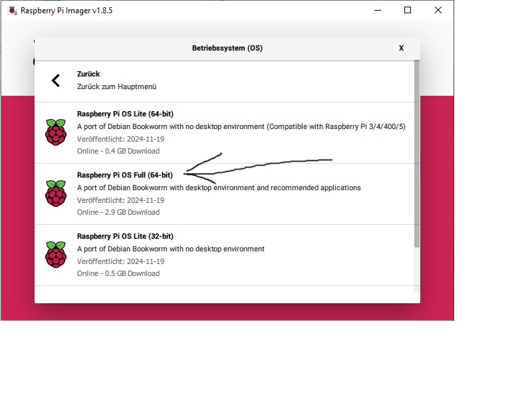
Task: Click "Online - 0.4 GB Download" text
Action: [118, 151]
